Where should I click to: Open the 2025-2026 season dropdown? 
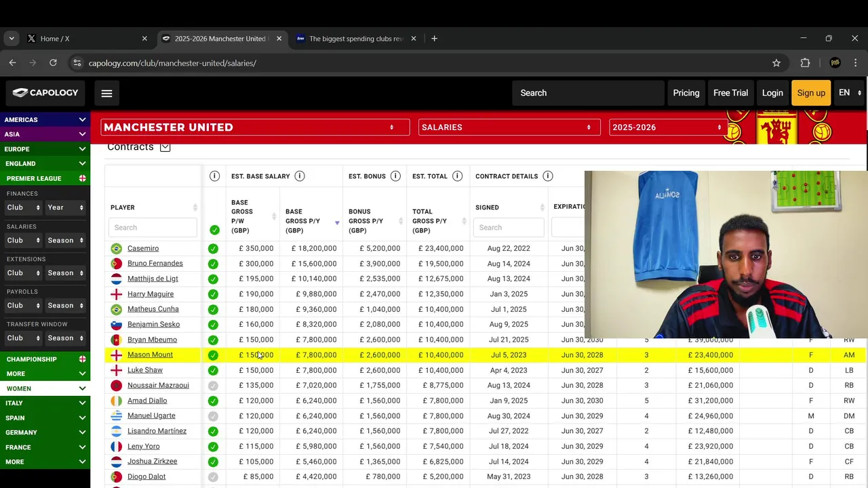[x=668, y=127]
